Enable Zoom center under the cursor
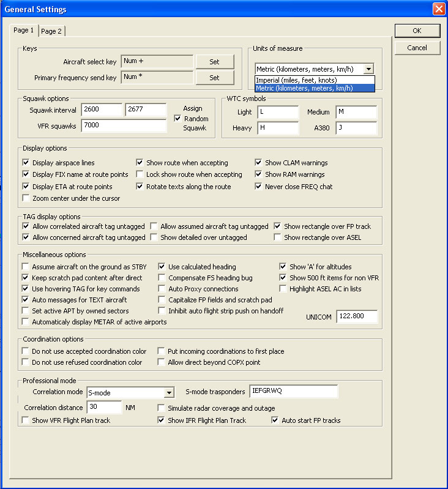Image resolution: width=448 pixels, height=489 pixels. point(26,198)
